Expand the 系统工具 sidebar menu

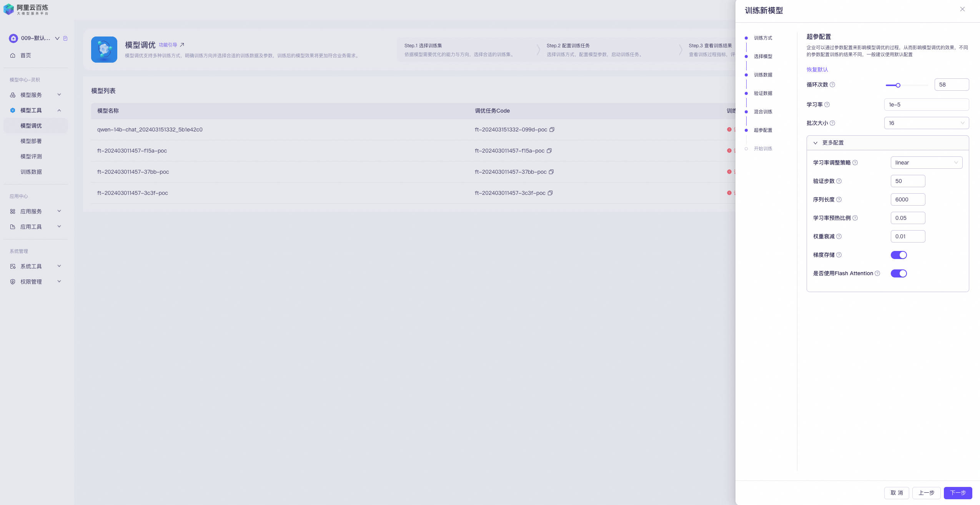pos(59,266)
